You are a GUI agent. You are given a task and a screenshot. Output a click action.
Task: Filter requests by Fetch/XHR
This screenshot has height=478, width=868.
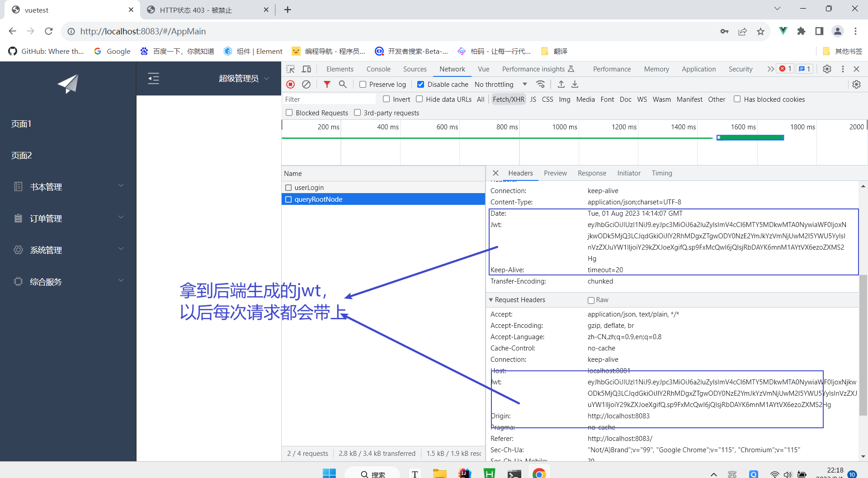point(509,99)
